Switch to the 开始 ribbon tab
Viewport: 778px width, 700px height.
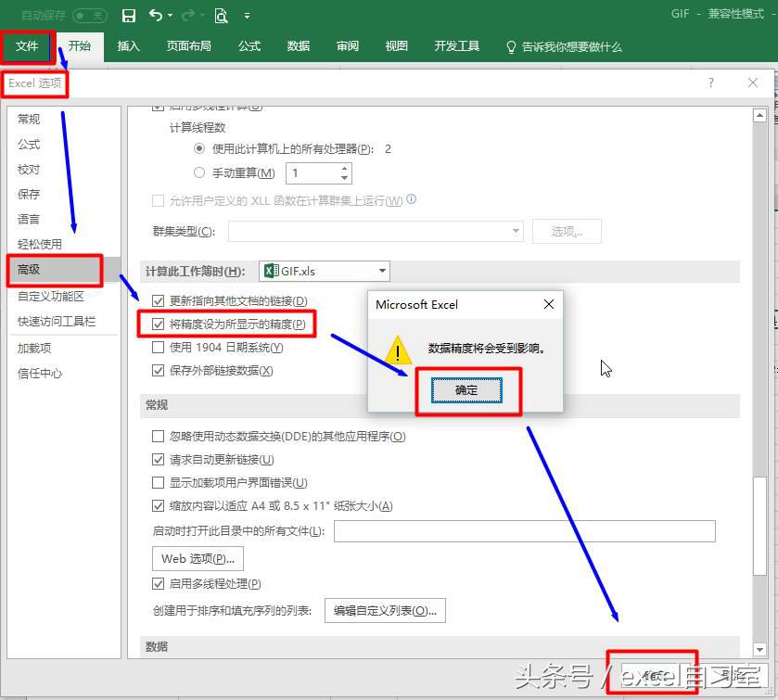click(x=80, y=46)
